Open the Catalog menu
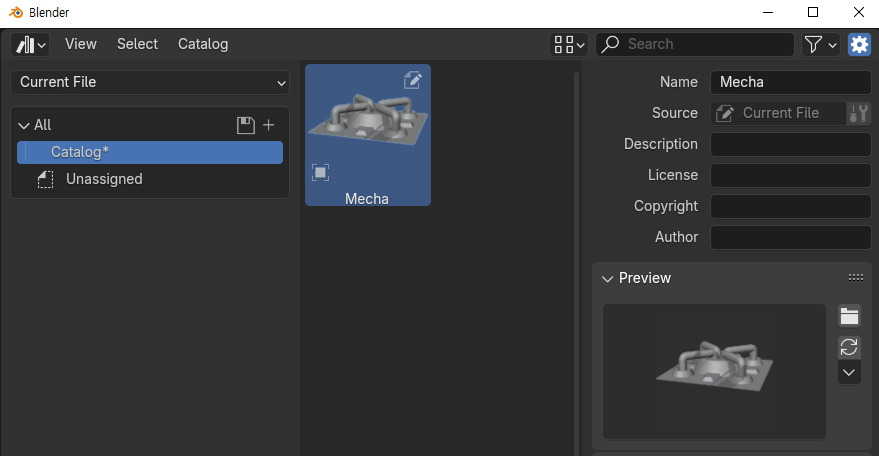 (203, 44)
